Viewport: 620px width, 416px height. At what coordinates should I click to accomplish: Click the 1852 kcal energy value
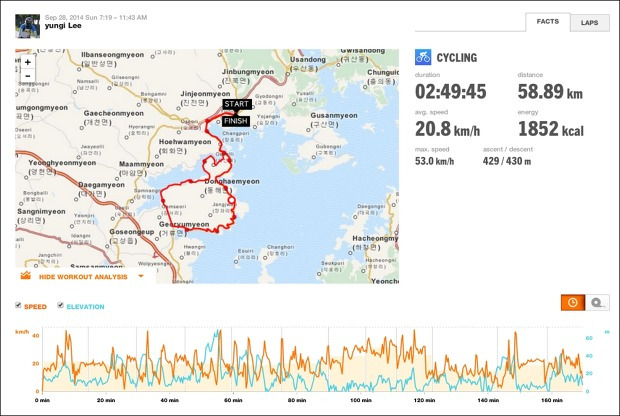(x=551, y=129)
